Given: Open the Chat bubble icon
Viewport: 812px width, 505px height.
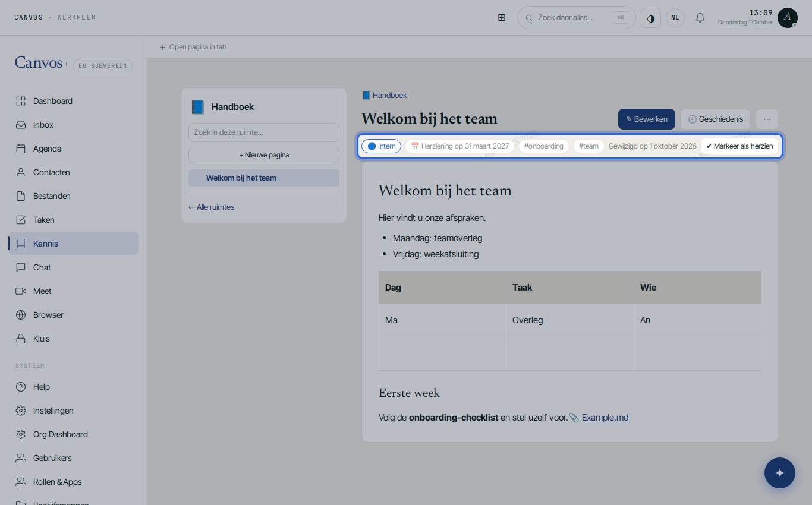Looking at the screenshot, I should (21, 267).
